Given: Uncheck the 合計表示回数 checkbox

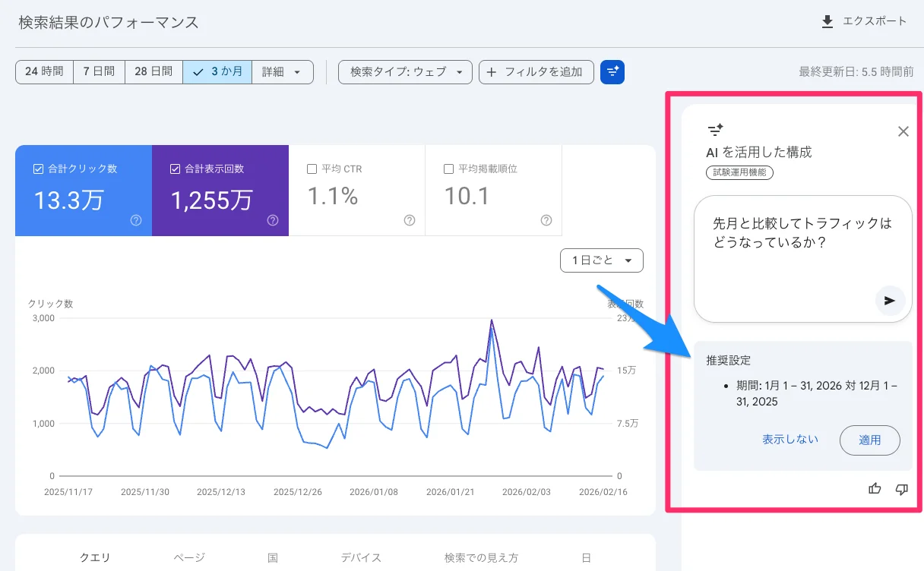Looking at the screenshot, I should (x=174, y=168).
